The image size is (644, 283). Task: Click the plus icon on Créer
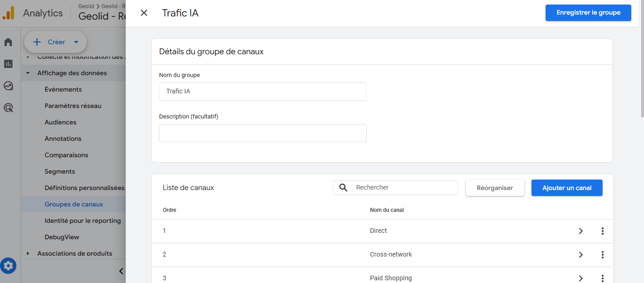point(37,42)
